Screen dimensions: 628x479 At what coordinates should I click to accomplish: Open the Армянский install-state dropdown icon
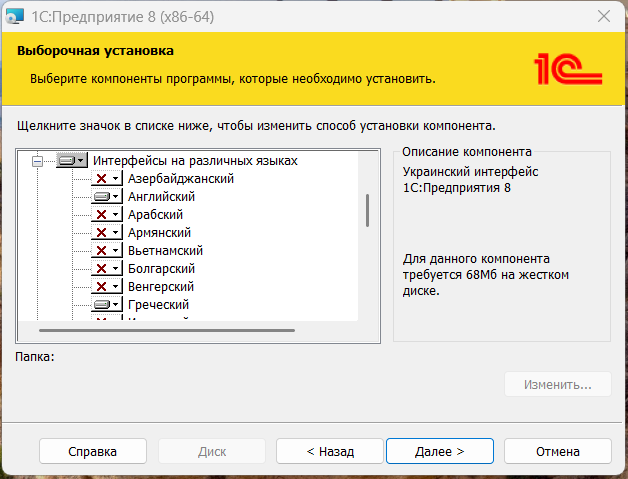pos(107,233)
